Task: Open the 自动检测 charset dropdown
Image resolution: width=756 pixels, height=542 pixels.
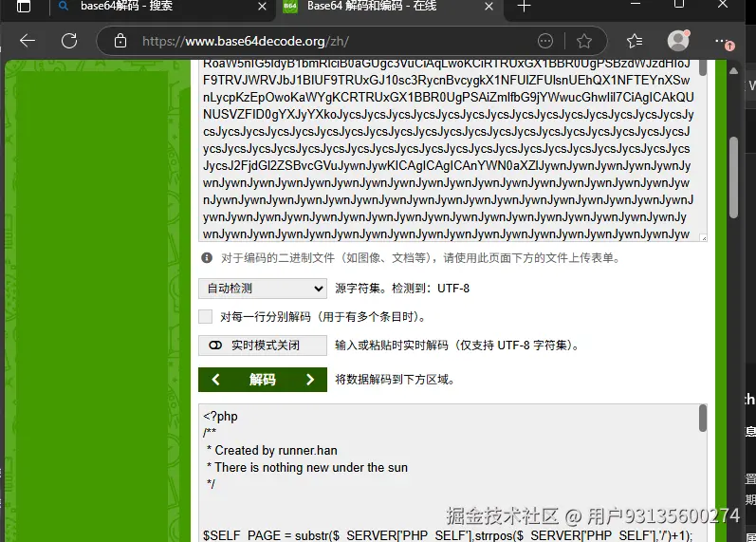Action: [x=263, y=289]
